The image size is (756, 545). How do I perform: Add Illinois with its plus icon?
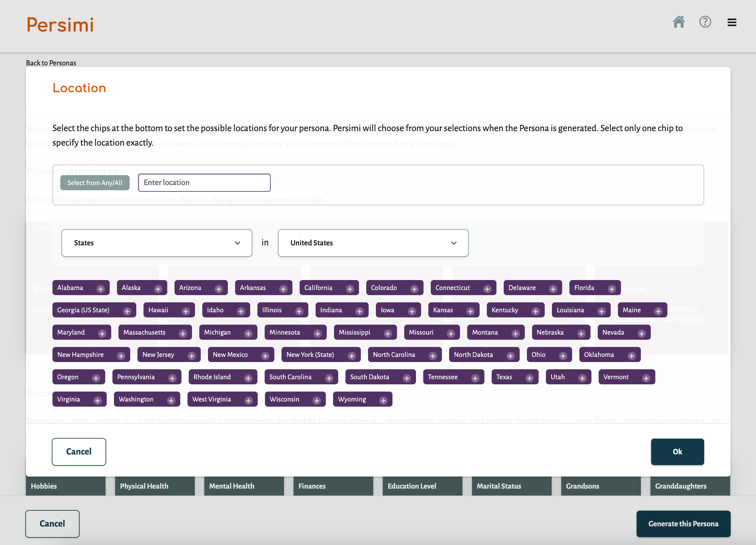[x=299, y=311]
